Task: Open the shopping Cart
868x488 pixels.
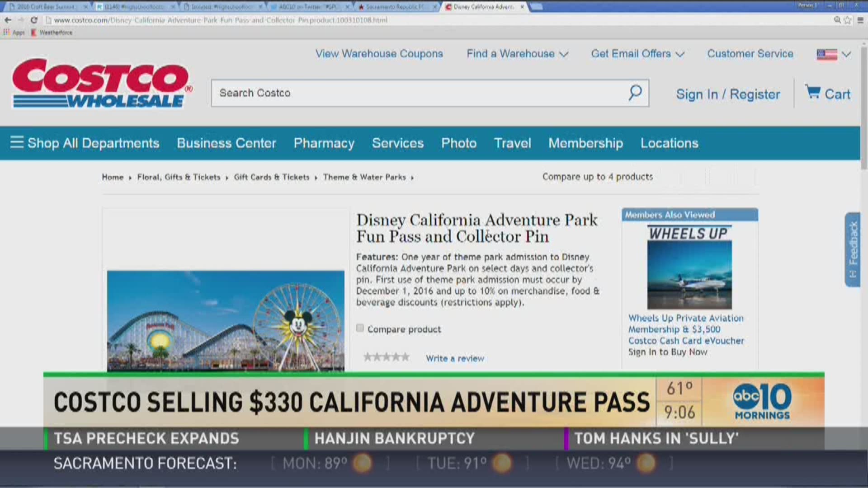Action: point(828,93)
